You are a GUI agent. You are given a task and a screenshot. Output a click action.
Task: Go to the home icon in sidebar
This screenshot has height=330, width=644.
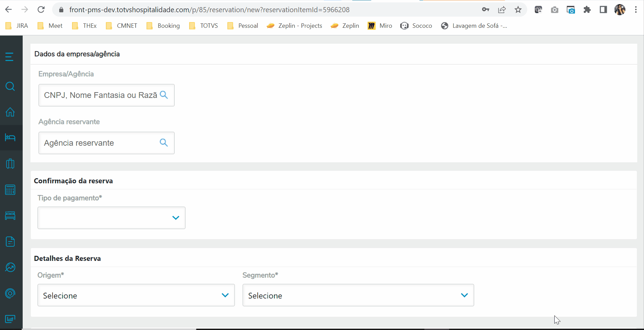click(x=10, y=112)
